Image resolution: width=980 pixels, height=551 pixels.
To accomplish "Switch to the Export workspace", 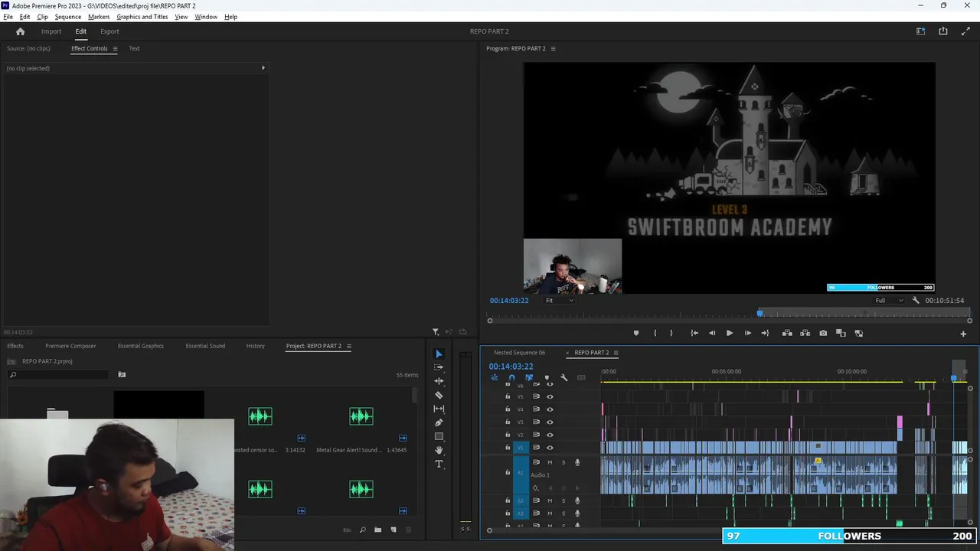I will tap(109, 31).
